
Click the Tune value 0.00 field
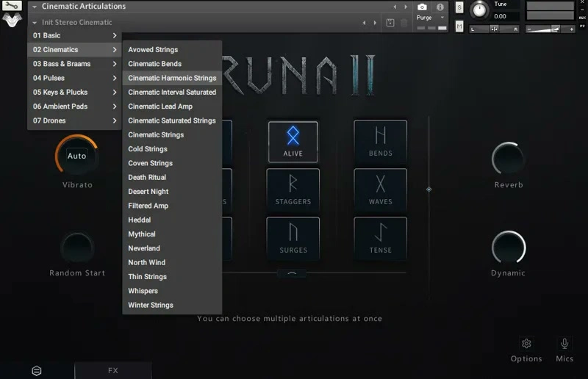coord(505,16)
